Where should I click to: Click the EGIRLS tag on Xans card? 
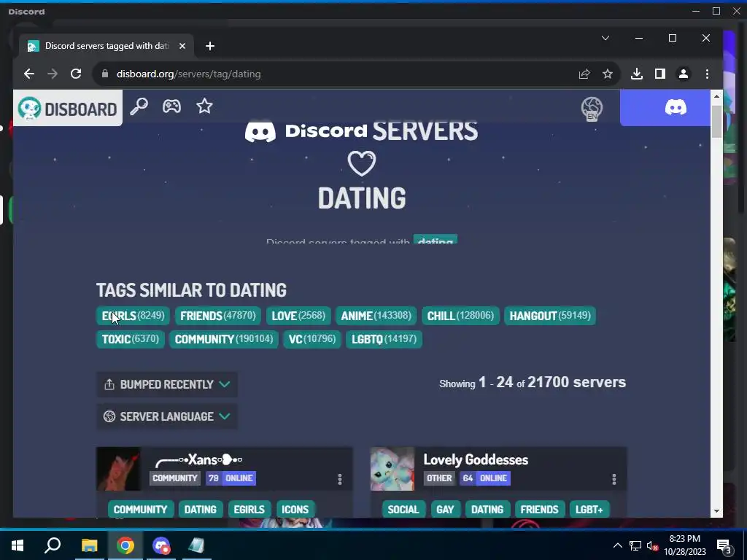[x=249, y=510]
